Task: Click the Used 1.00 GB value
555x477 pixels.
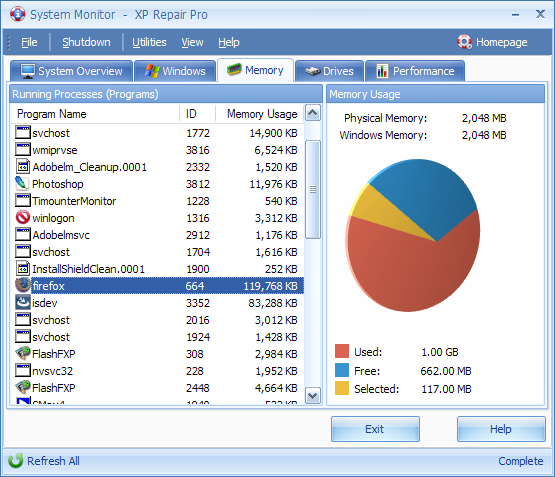Action: tap(440, 352)
